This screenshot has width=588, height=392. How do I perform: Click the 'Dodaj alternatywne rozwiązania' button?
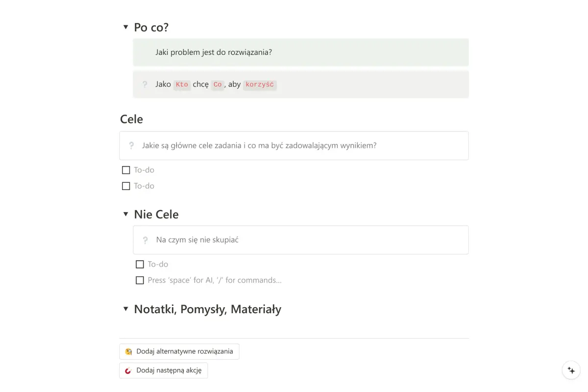click(179, 351)
